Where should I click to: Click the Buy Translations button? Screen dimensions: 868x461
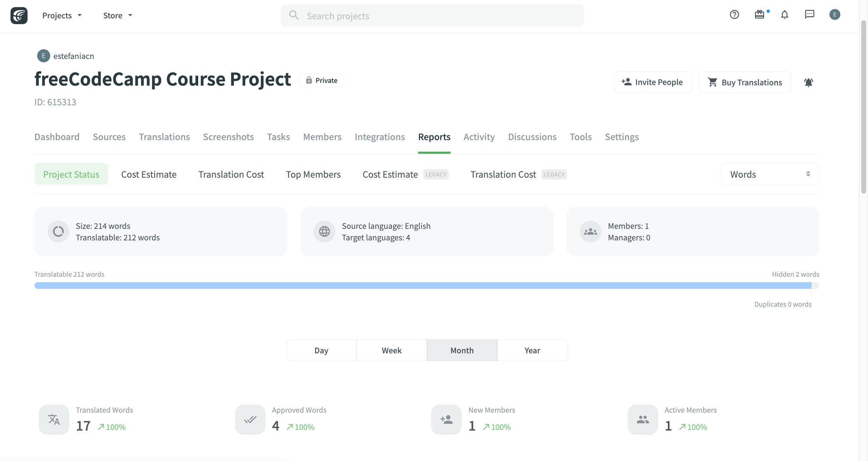coord(745,82)
